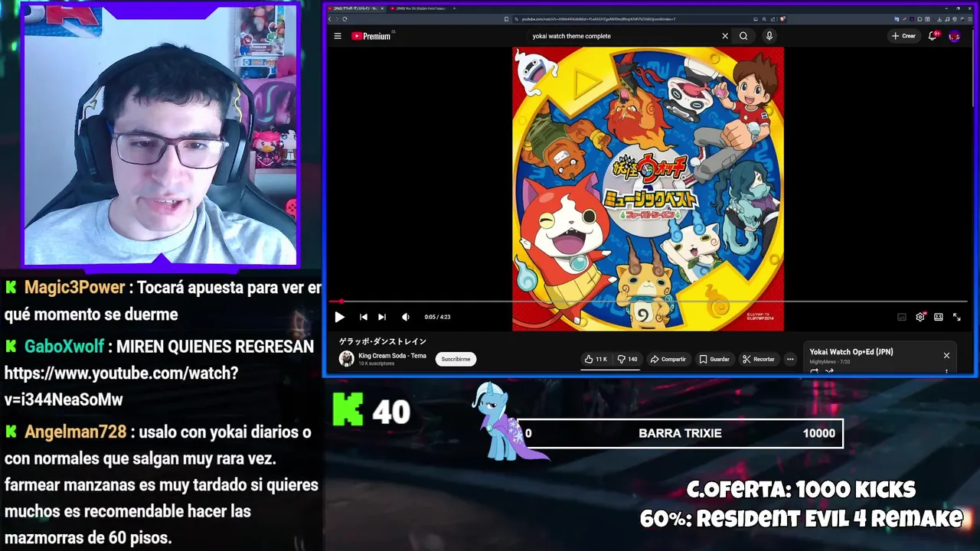Close the Yokai Watch Op+Ed playlist panel
Screen dimensions: 980x551
(946, 356)
